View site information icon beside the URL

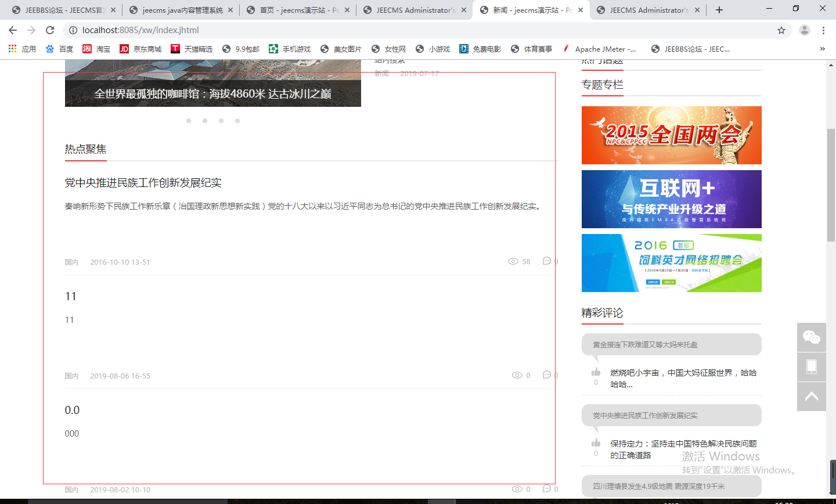(73, 30)
